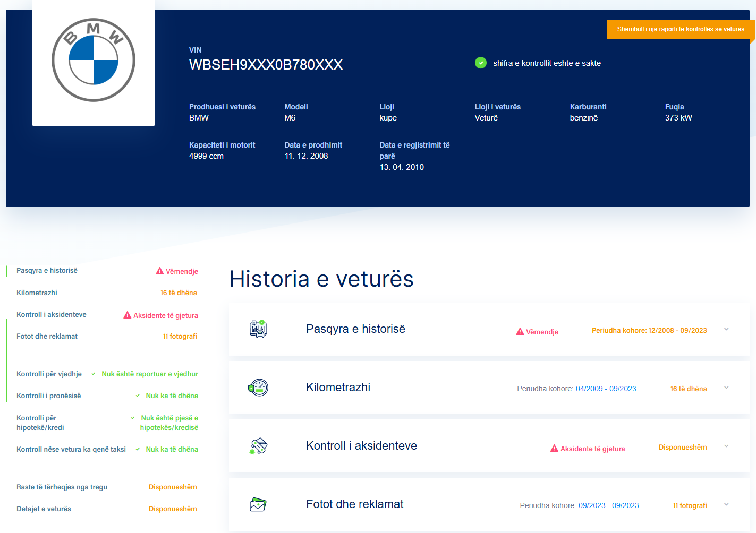Click Vëmendje warning icon in history card
This screenshot has height=533, width=756.
[520, 332]
